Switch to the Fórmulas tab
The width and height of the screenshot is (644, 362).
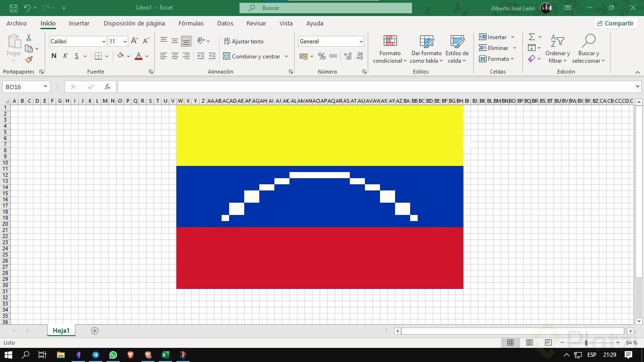pos(191,23)
